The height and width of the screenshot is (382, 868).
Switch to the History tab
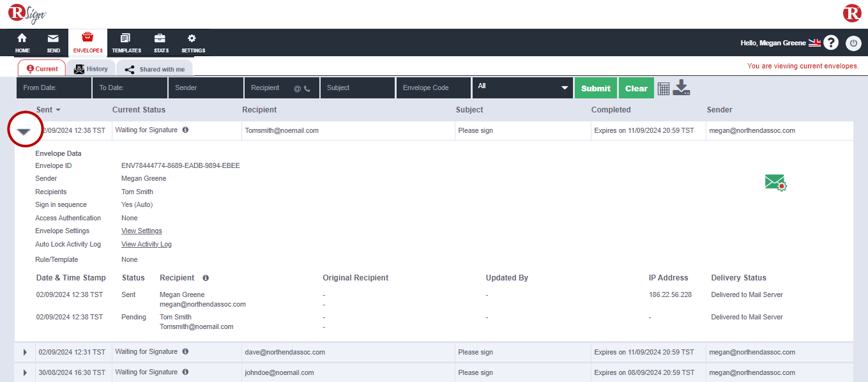[x=91, y=69]
